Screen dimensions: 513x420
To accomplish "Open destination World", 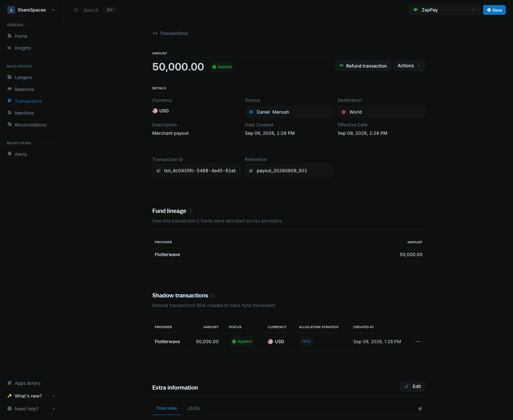I will [x=381, y=112].
